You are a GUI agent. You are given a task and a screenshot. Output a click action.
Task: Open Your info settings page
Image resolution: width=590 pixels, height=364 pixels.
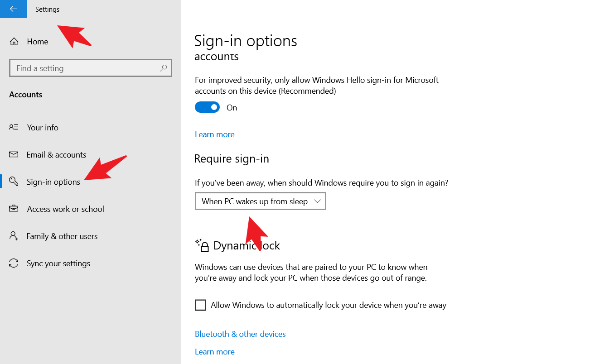point(43,127)
